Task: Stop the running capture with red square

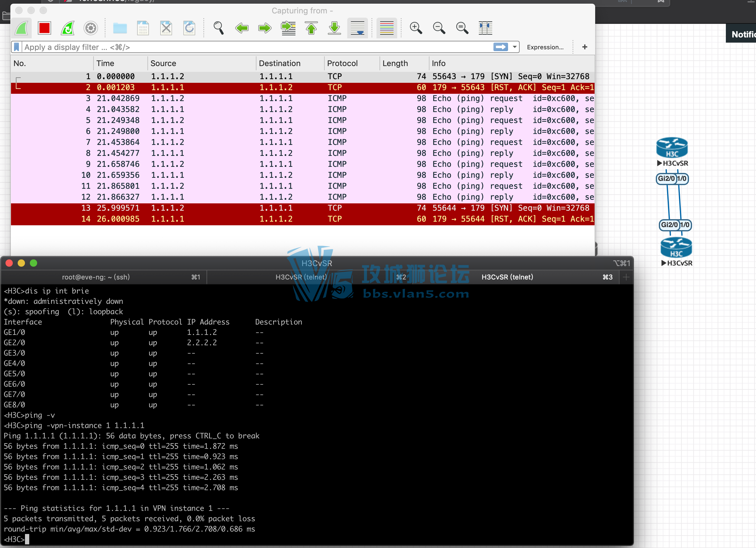Action: (44, 28)
